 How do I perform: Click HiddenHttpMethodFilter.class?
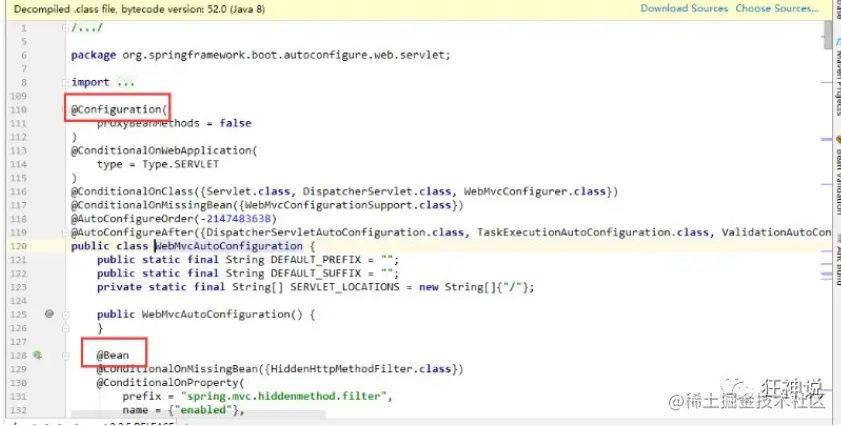tap(360, 369)
